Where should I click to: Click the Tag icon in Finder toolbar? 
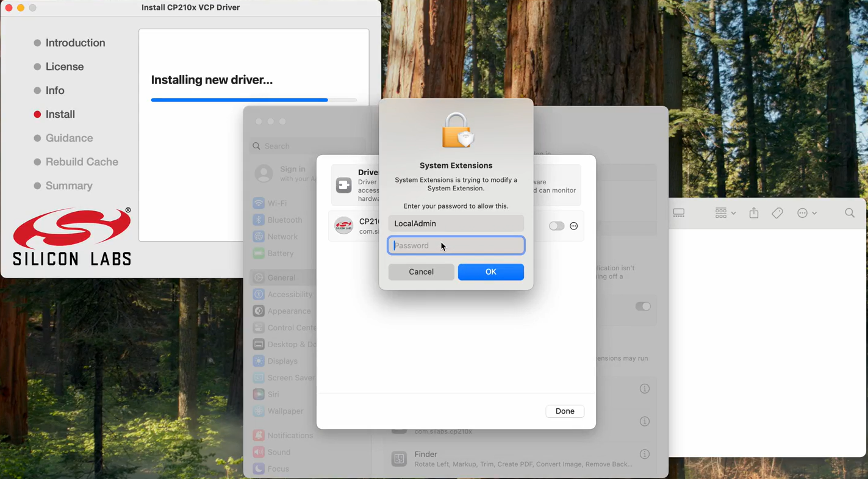(777, 213)
